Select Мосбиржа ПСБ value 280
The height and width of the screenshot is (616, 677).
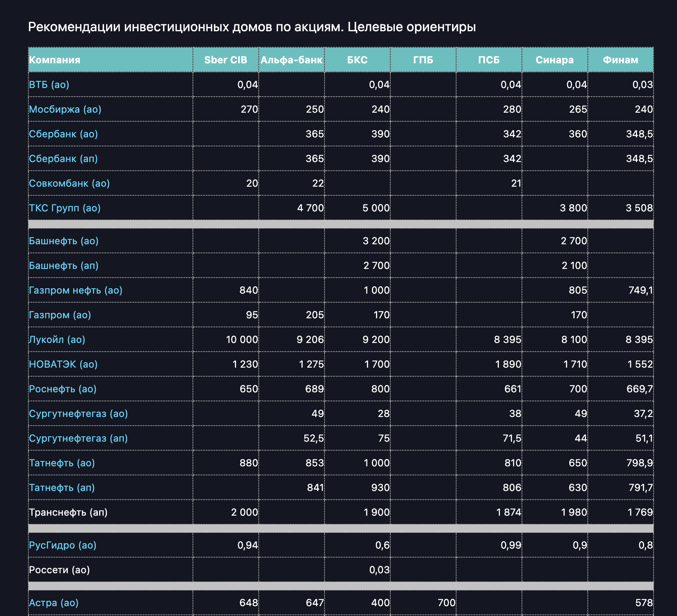pos(512,109)
